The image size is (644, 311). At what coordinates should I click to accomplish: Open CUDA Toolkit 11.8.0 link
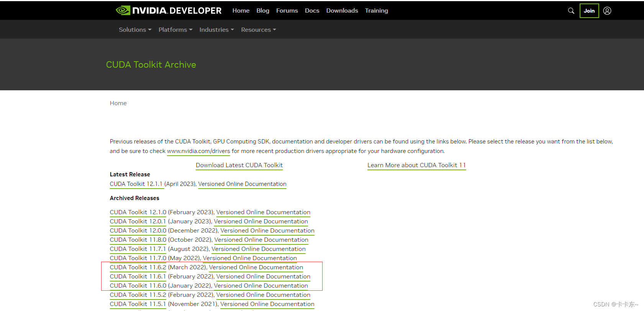click(x=138, y=240)
